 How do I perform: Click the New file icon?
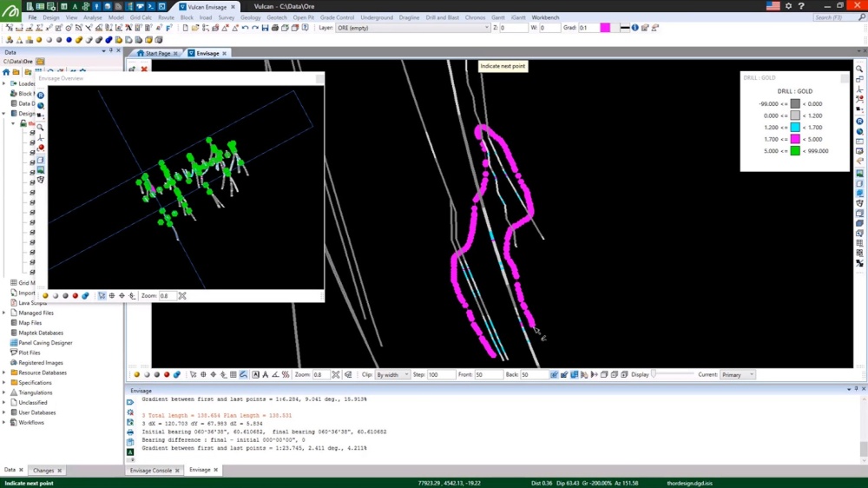pos(186,28)
